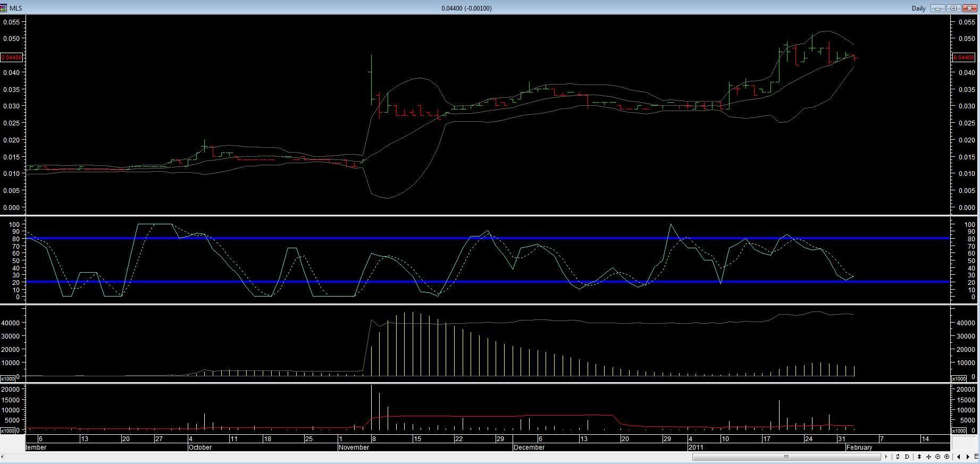Image resolution: width=980 pixels, height=464 pixels.
Task: Maximize the MLS chart window
Action: click(954, 9)
